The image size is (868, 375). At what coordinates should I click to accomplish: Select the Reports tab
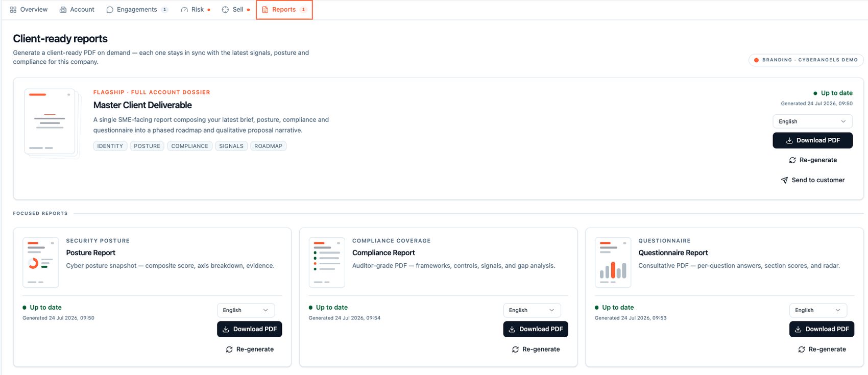tap(284, 10)
